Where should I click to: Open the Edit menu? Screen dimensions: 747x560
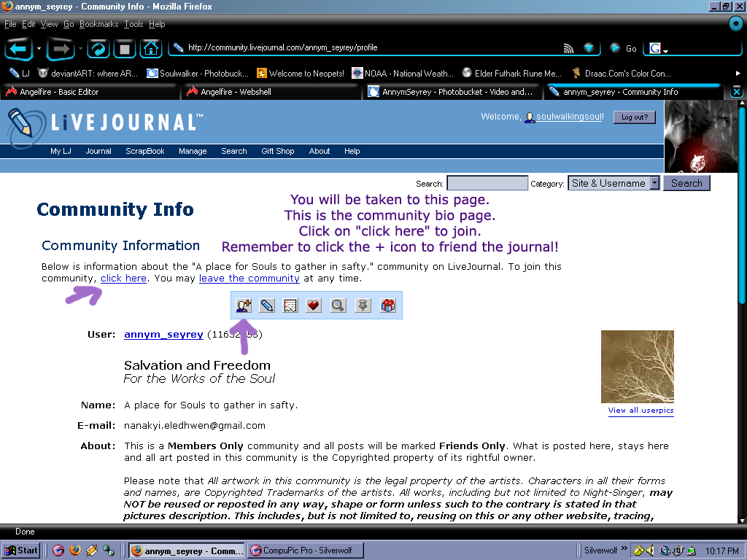[x=28, y=24]
